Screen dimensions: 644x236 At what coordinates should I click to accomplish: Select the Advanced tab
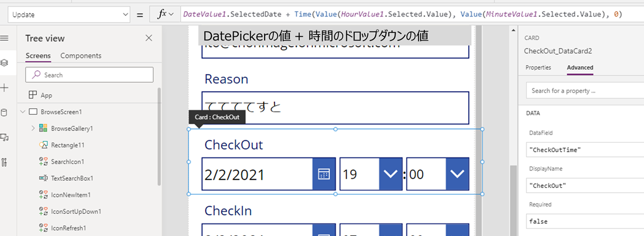click(x=580, y=68)
